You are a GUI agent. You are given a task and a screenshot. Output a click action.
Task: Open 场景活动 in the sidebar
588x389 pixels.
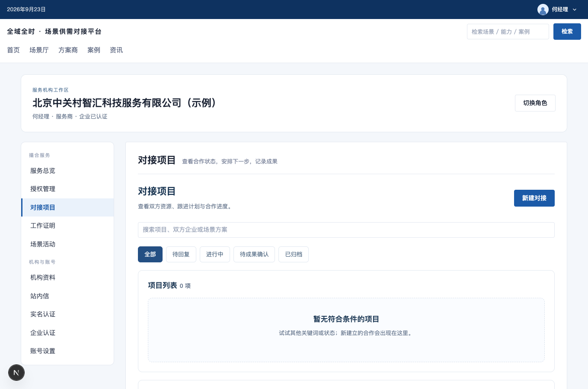[x=67, y=244]
